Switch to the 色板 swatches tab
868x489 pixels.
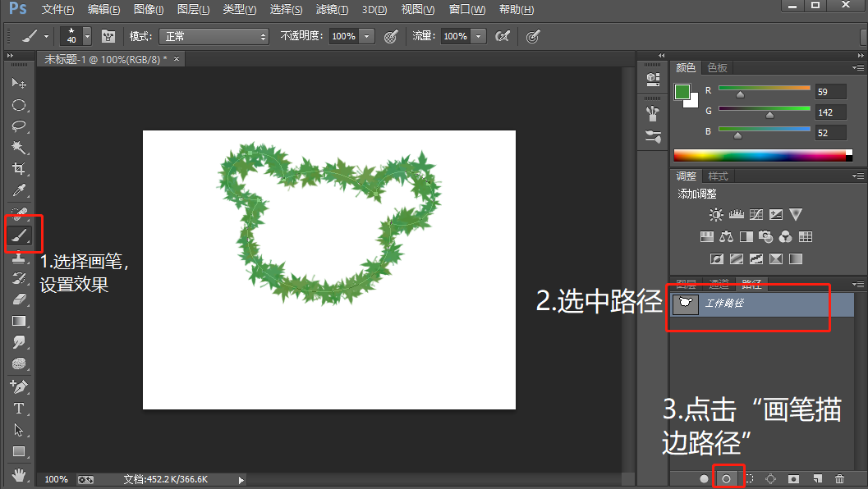coord(717,68)
